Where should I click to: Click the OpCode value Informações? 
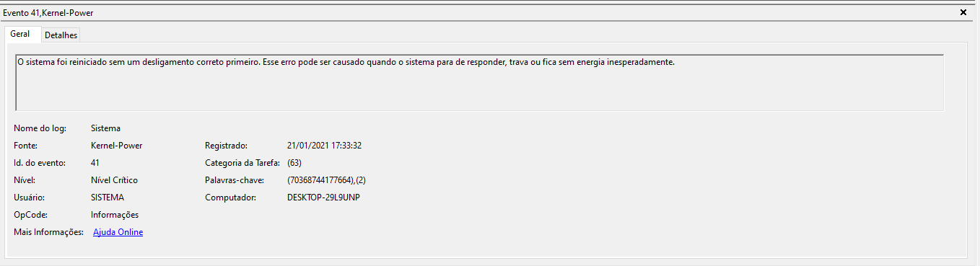(x=115, y=215)
